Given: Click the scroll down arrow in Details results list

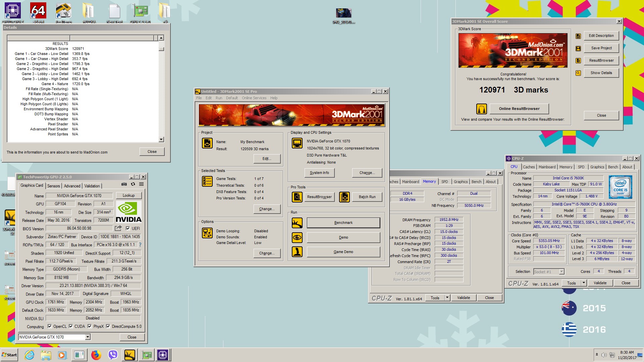Looking at the screenshot, I should coord(161,139).
